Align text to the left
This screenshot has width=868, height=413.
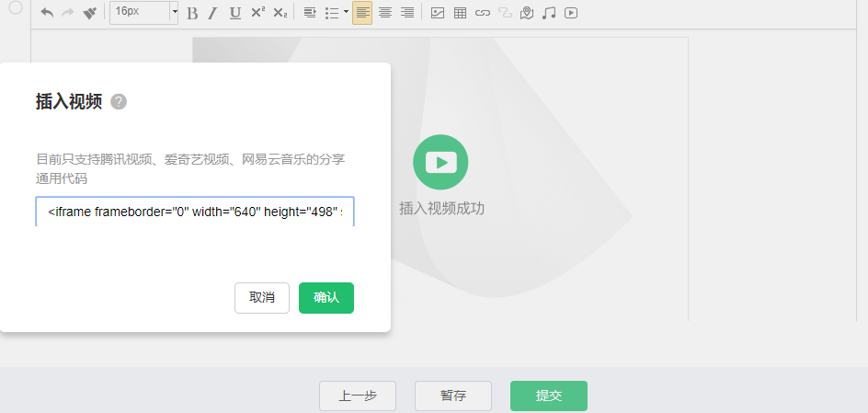pyautogui.click(x=362, y=13)
